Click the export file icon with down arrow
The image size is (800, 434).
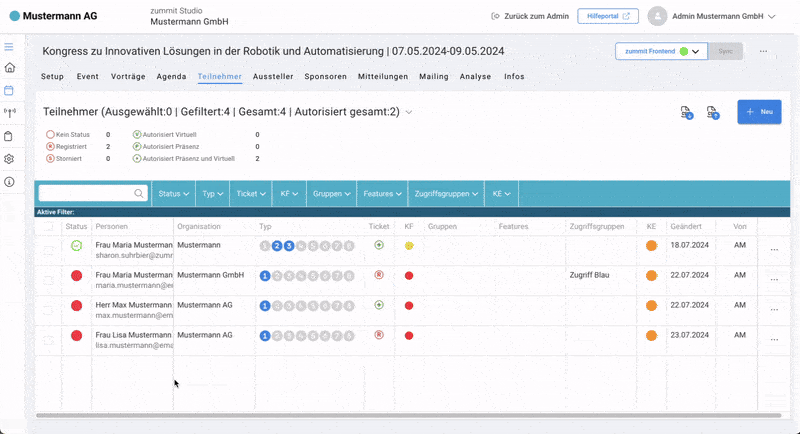[687, 113]
